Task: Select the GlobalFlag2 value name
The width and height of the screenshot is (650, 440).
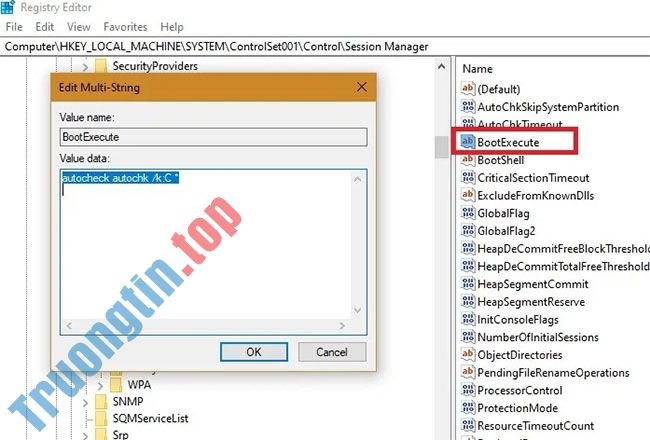Action: (506, 231)
